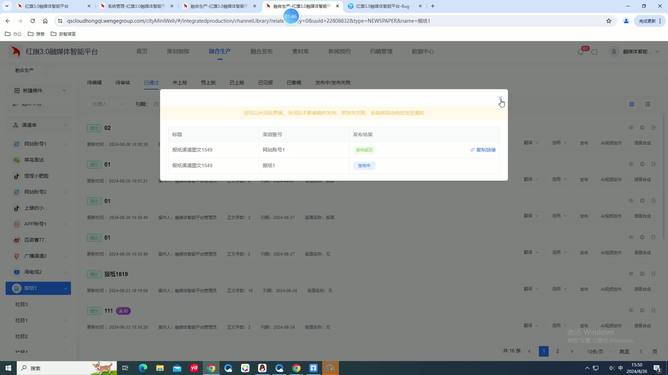Click the red flag platform logo
Image resolution: width=668 pixels, height=375 pixels.
pos(16,52)
